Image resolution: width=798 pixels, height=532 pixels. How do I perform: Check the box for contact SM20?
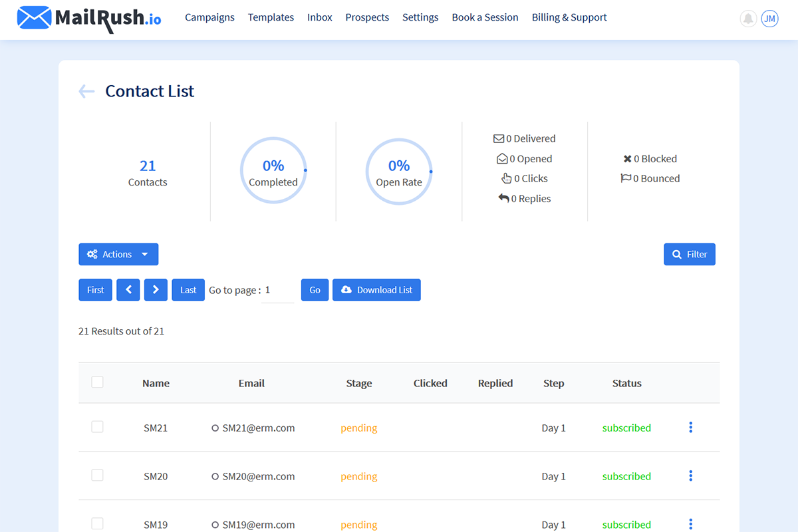point(97,475)
